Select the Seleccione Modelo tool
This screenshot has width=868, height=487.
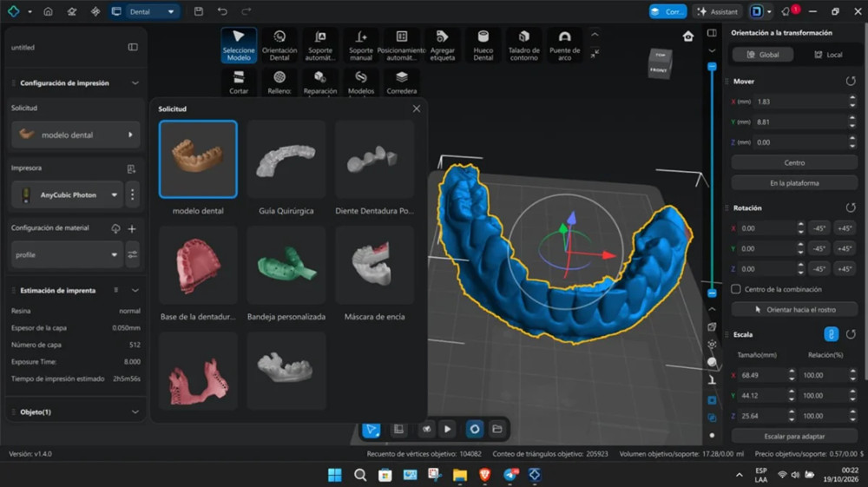click(x=239, y=45)
